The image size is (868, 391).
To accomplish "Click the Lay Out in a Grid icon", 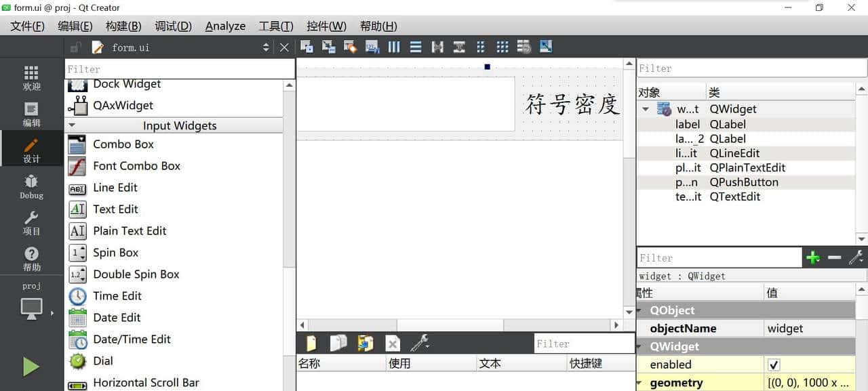I will 502,47.
